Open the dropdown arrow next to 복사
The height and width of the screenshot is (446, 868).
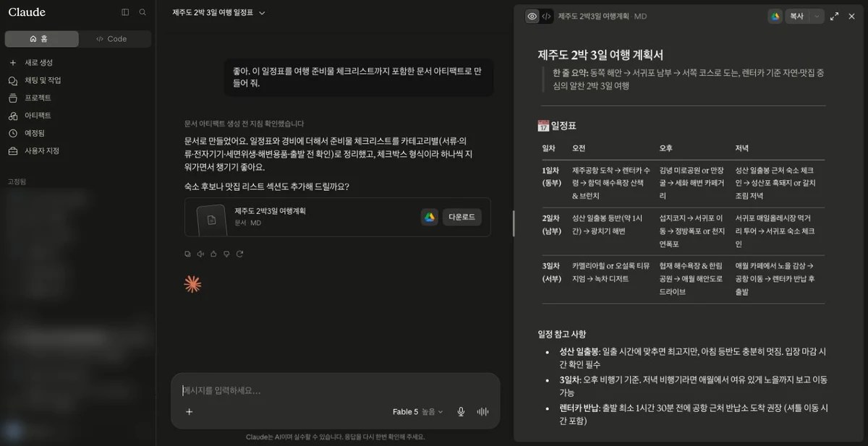coord(817,16)
